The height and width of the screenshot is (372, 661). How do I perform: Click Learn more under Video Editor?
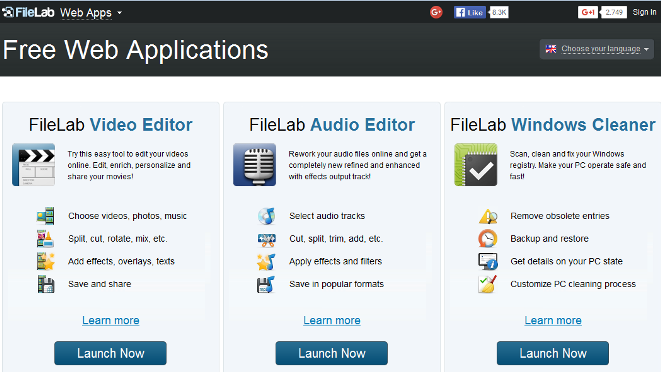point(110,321)
